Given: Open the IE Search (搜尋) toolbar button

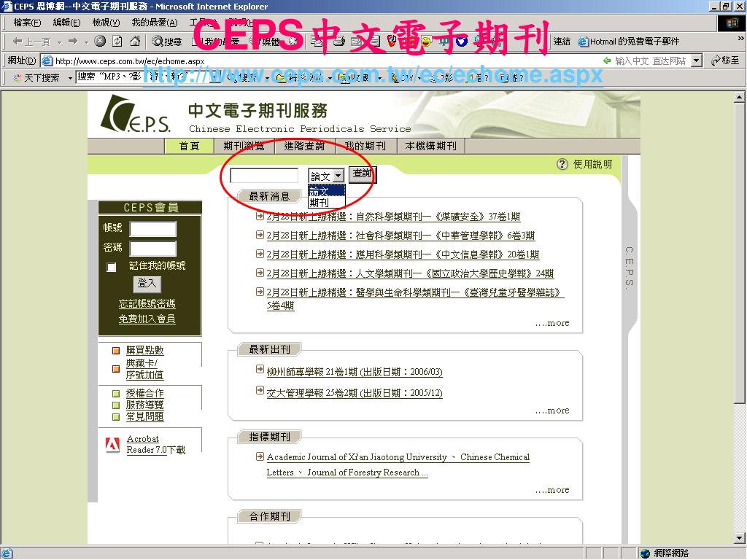Looking at the screenshot, I should (x=167, y=42).
